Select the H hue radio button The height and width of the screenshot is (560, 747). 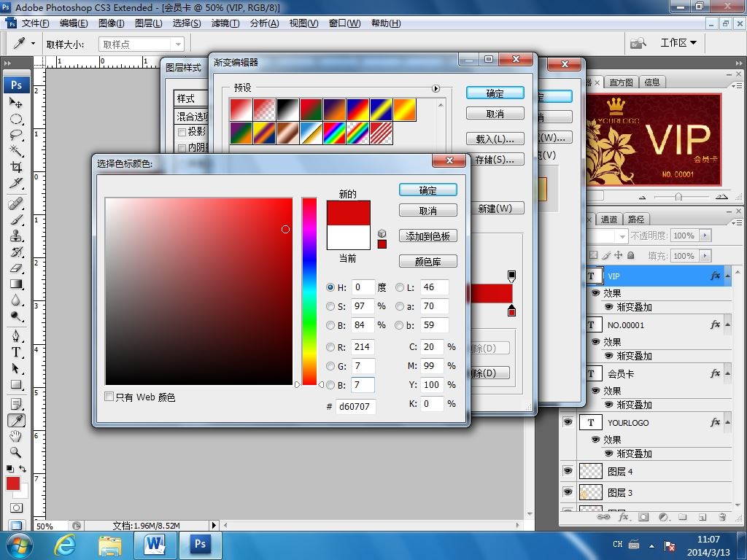tap(330, 287)
